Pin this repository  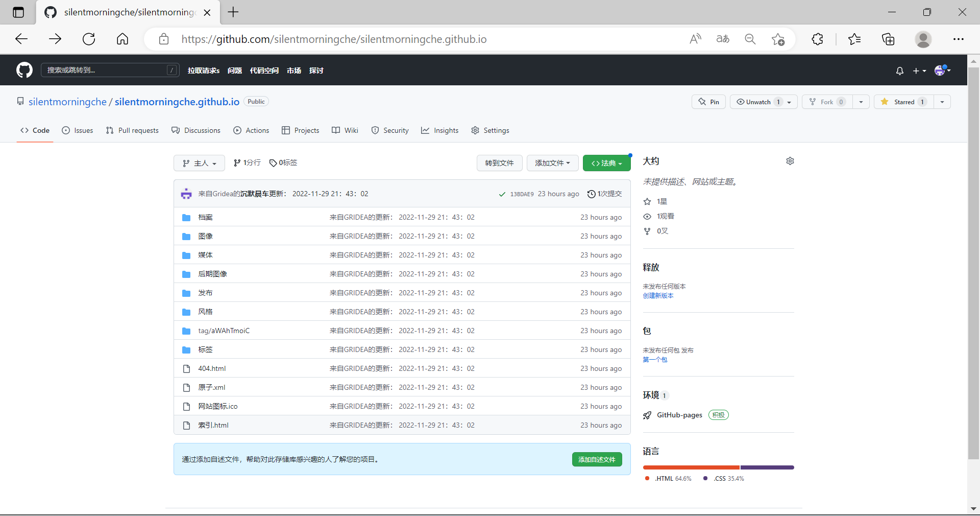[708, 102]
